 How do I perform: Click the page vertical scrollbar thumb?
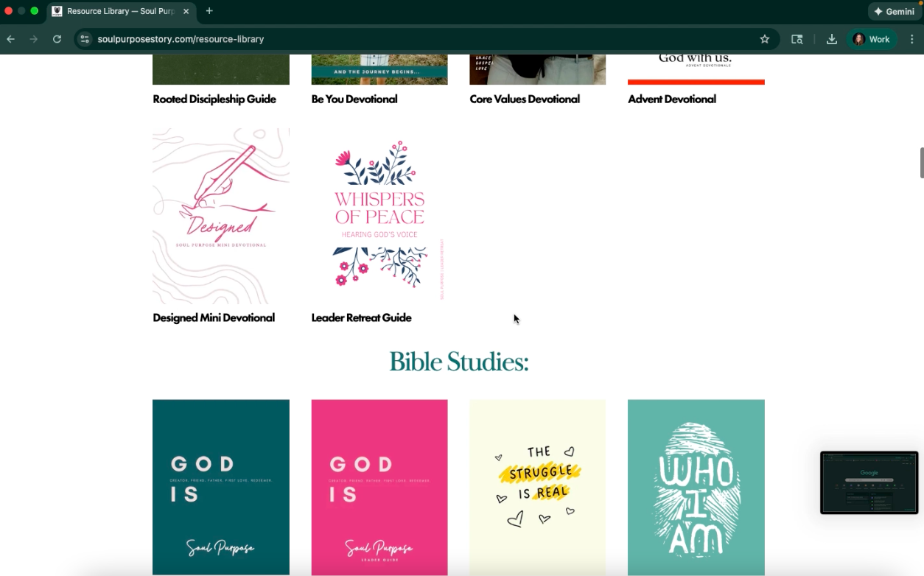pos(921,163)
